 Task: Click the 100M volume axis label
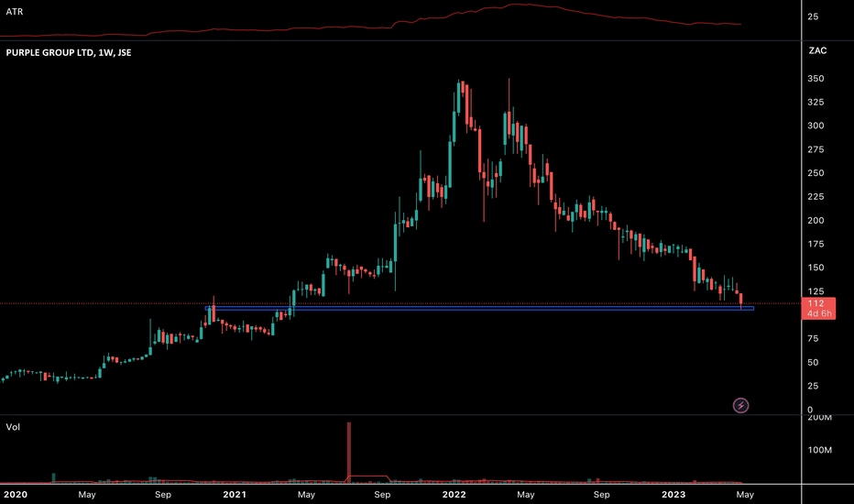[820, 450]
